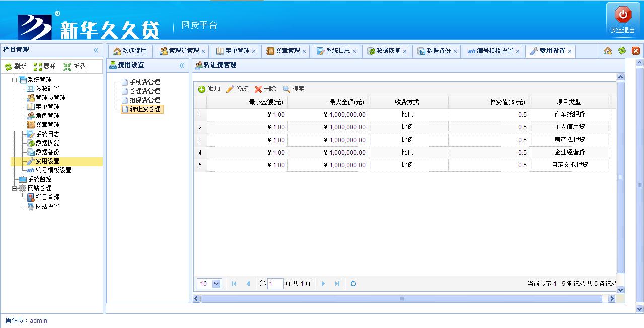The image size is (644, 328).
Task: Click the 修改 edit button
Action: pyautogui.click(x=237, y=89)
